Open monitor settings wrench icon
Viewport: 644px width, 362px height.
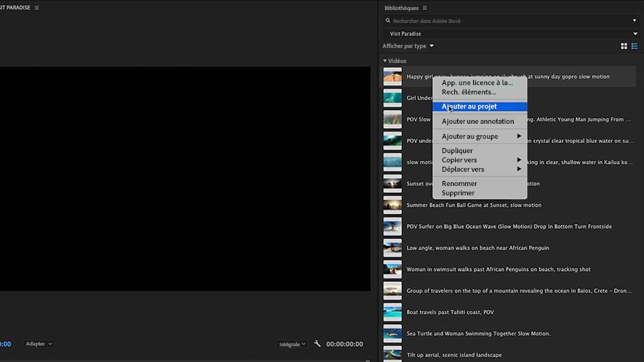pyautogui.click(x=317, y=343)
